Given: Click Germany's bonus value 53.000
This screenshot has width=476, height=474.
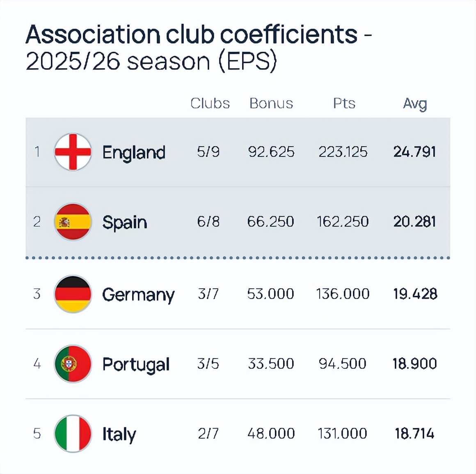Looking at the screenshot, I should pos(270,294).
